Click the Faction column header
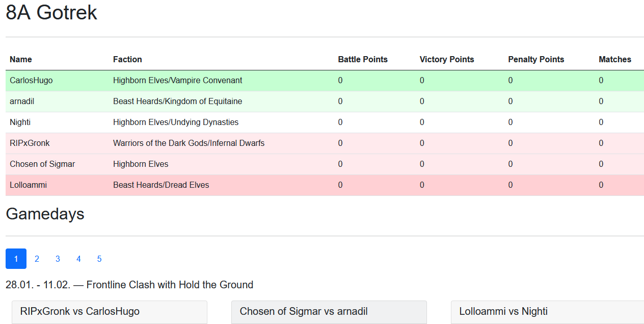The image size is (644, 324). pyautogui.click(x=127, y=60)
